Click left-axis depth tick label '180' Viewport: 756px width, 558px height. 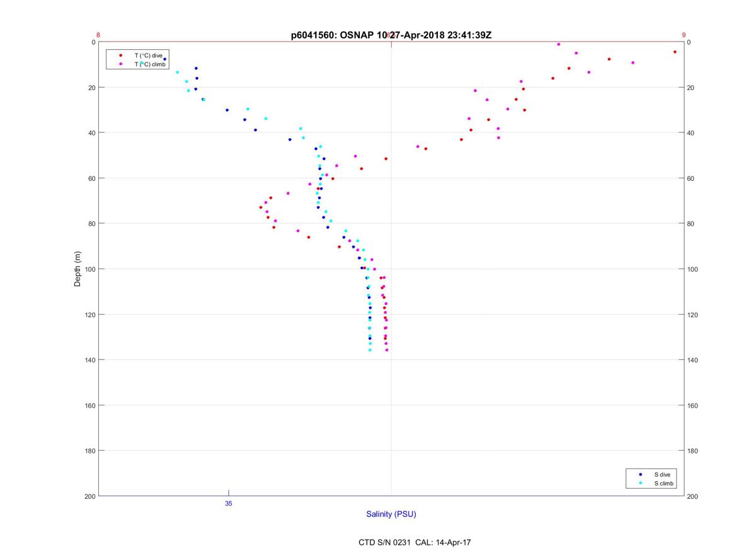[89, 451]
